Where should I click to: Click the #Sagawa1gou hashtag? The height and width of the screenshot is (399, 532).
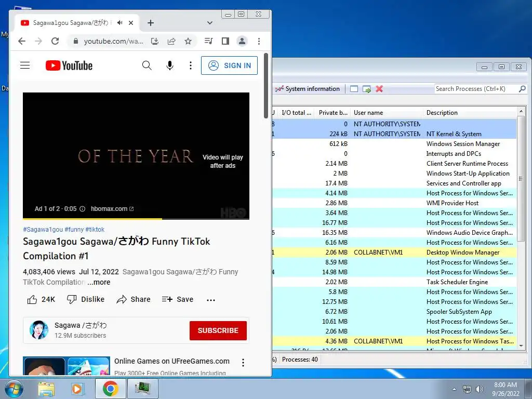tap(43, 229)
